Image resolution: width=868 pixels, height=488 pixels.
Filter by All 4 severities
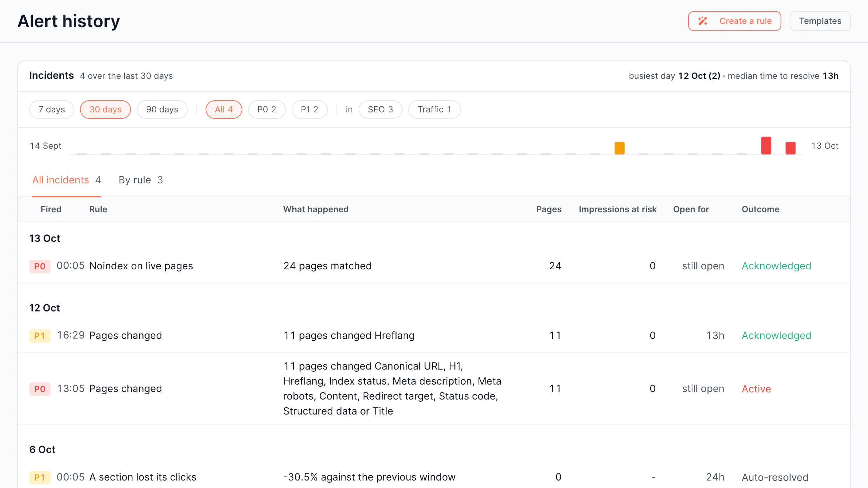coord(224,110)
